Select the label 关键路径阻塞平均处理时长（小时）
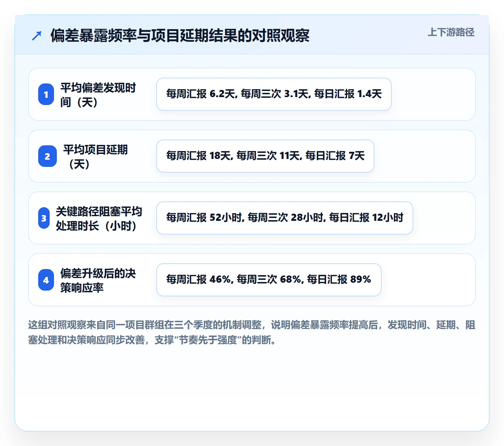Viewport: 504px width, 446px height. coord(99,218)
